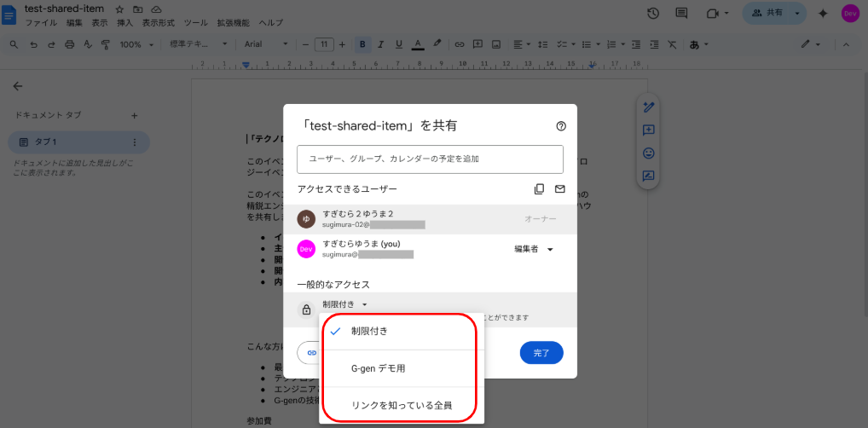Screen dimensions: 868x428
Task: Click the undo arrow
Action: (x=33, y=44)
